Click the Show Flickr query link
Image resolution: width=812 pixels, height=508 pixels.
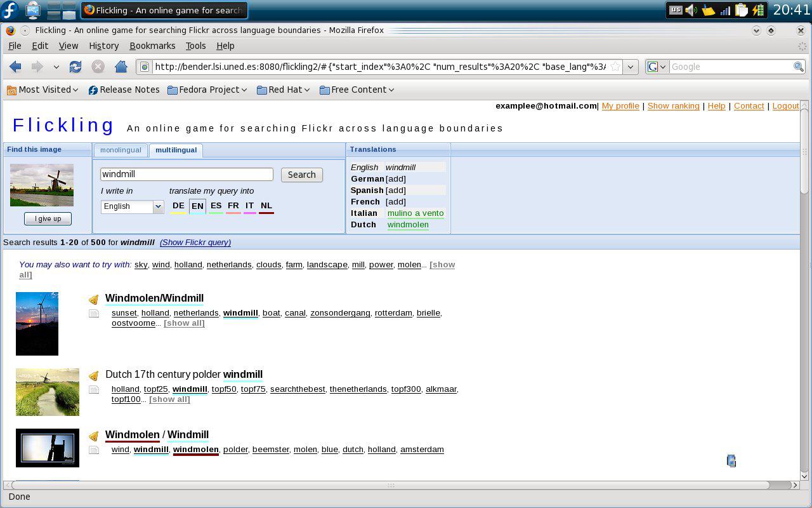point(195,242)
